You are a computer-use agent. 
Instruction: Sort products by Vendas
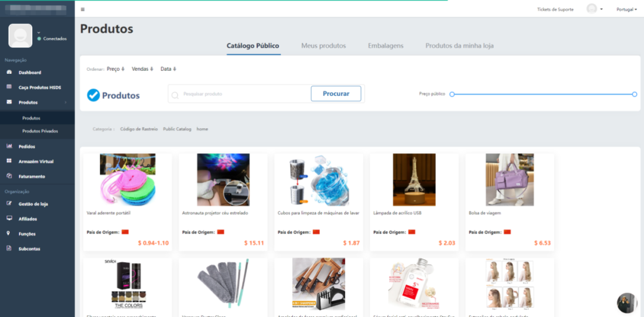(x=142, y=69)
